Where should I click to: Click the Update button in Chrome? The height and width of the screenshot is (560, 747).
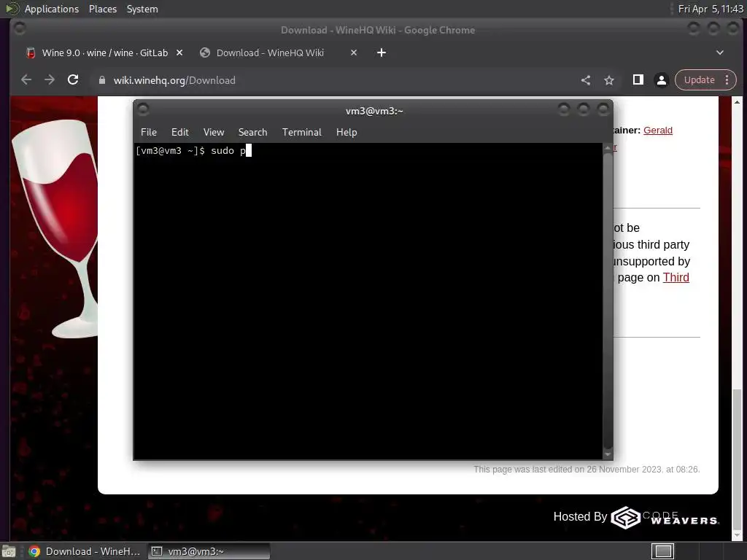[x=700, y=80]
